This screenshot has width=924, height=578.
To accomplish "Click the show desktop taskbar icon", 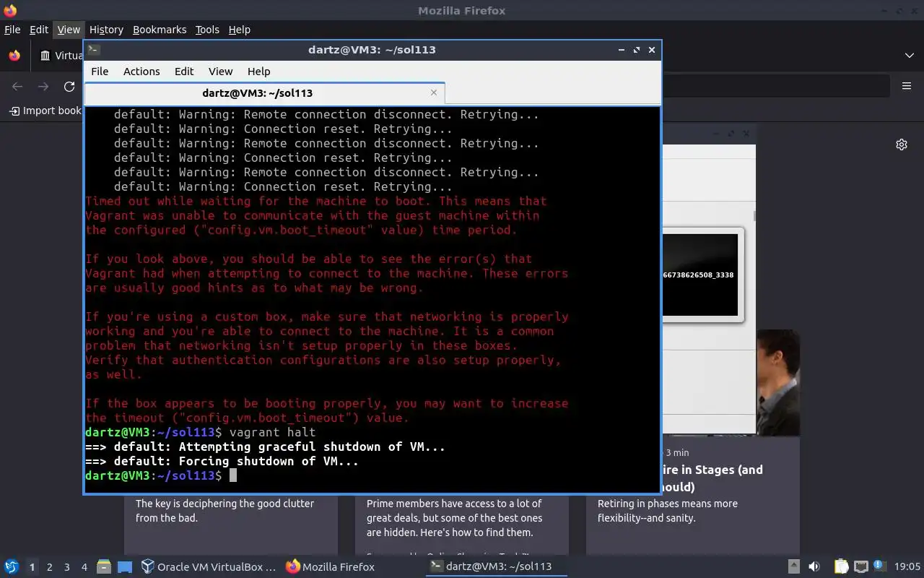I will pos(124,567).
